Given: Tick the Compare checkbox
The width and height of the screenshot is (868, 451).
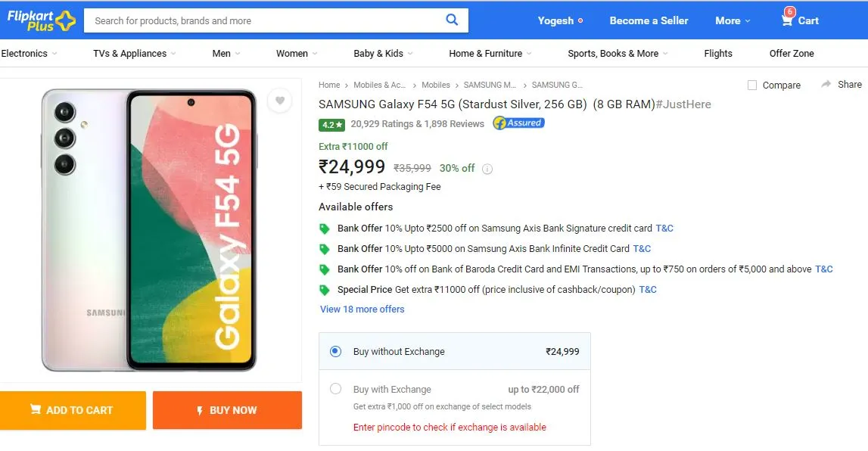Looking at the screenshot, I should coord(751,86).
